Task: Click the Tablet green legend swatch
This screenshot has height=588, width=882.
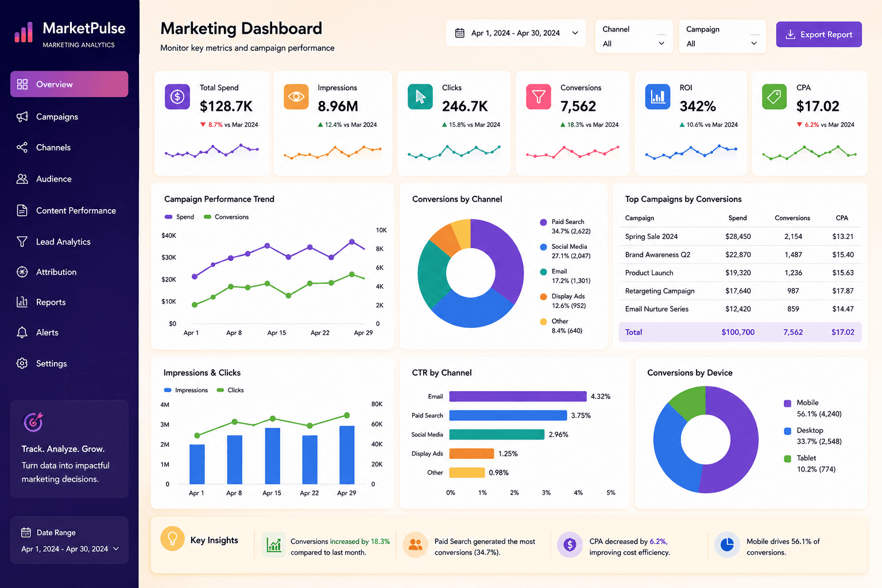Action: click(788, 458)
